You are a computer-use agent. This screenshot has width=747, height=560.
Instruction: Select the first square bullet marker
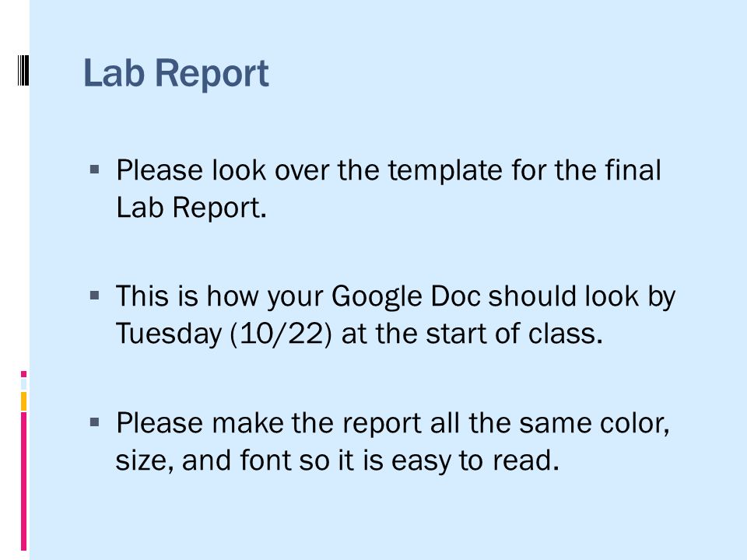point(94,169)
